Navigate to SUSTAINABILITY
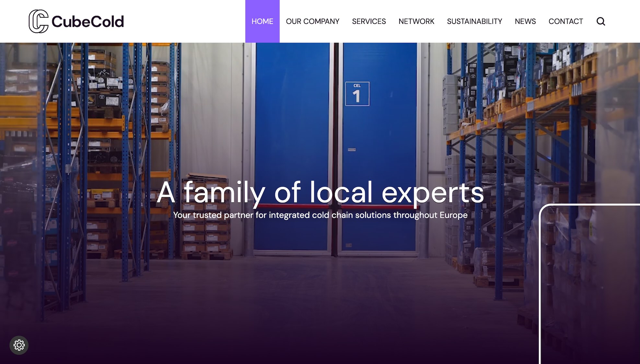 474,21
